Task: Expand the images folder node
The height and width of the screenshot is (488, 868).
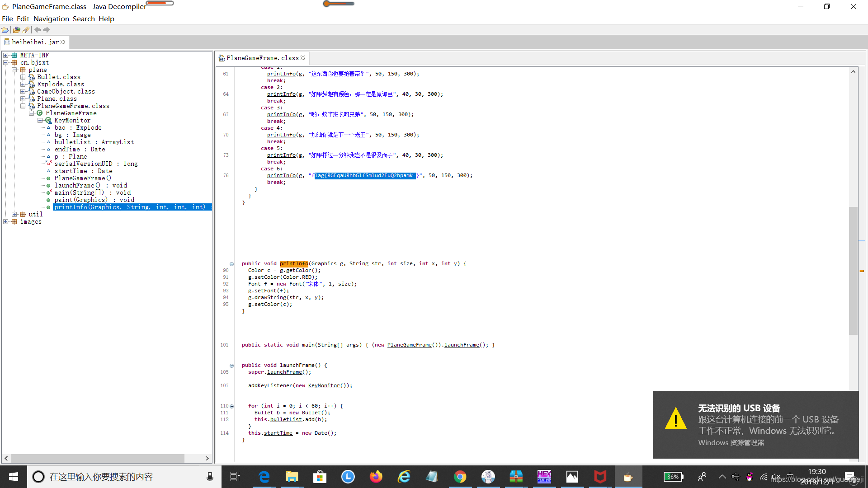Action: tap(6, 221)
